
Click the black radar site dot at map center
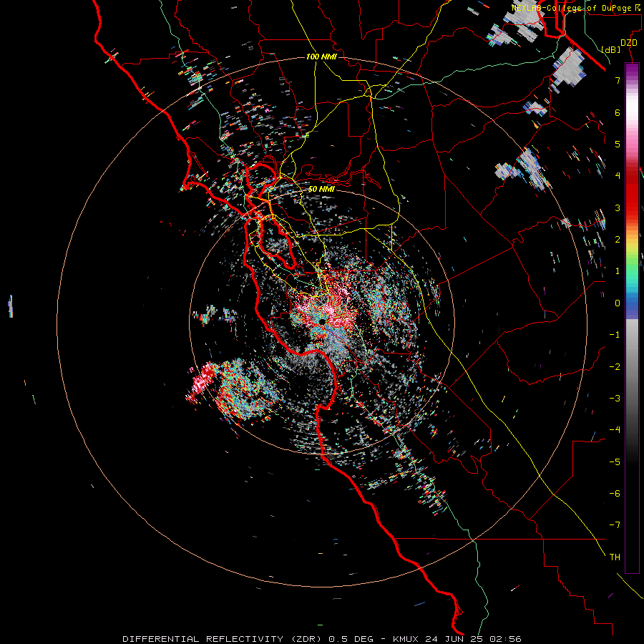coord(323,322)
